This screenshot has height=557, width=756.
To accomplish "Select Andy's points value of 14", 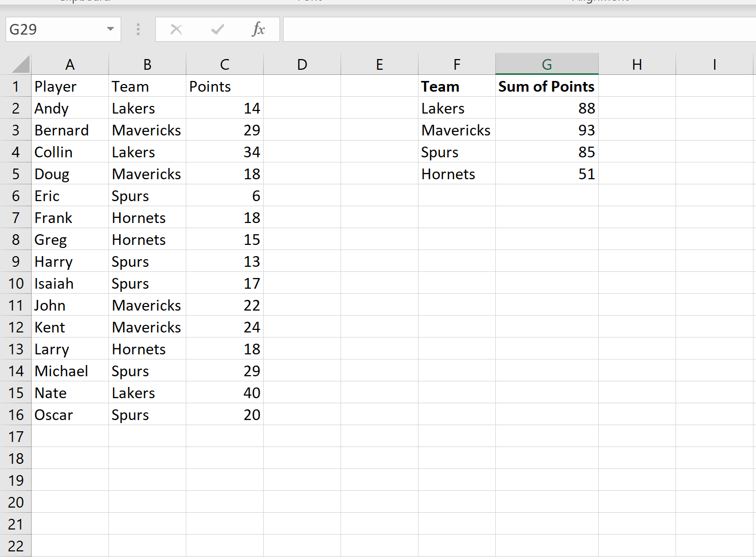I will (x=225, y=108).
